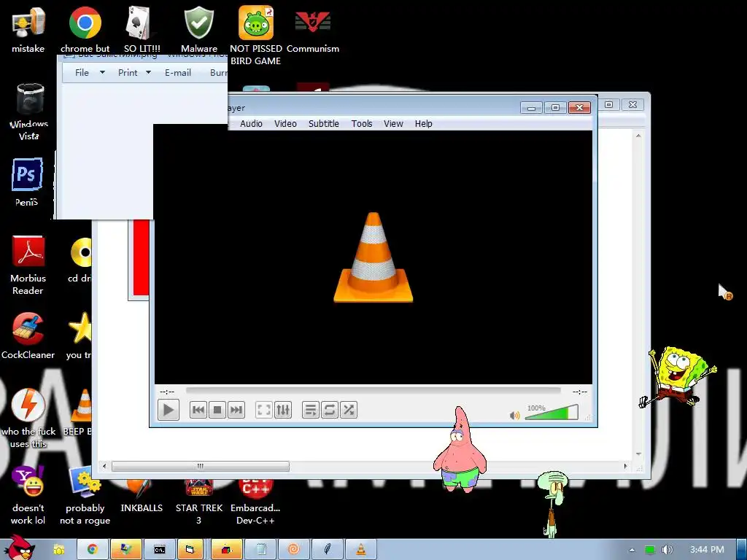The height and width of the screenshot is (560, 747).
Task: Click Chrome in the taskbar
Action: 93,550
